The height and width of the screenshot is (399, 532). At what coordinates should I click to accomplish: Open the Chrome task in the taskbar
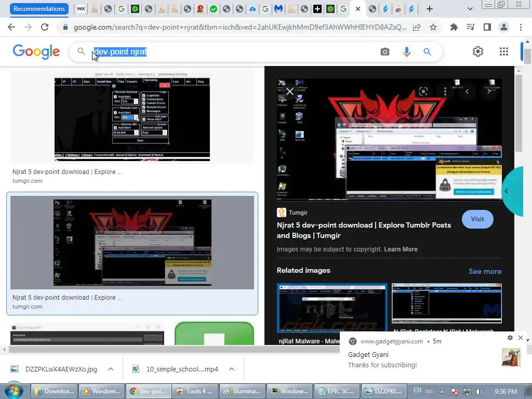pyautogui.click(x=148, y=391)
